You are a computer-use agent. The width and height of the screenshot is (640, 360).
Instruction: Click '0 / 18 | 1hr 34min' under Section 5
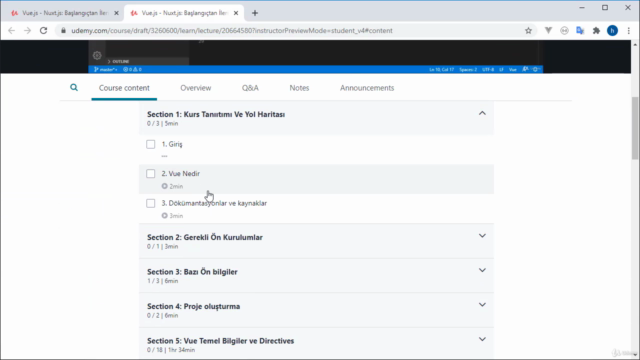click(171, 350)
